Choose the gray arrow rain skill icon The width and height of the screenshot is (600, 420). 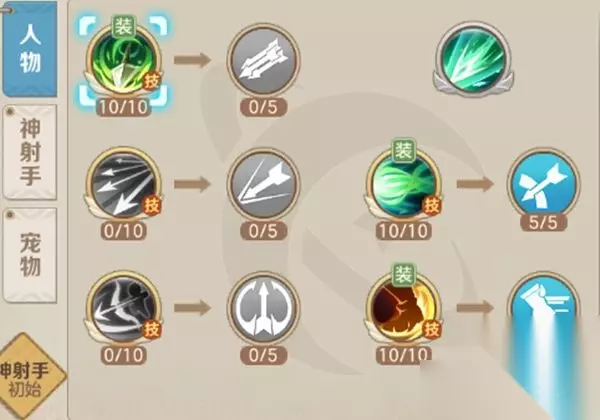(123, 184)
